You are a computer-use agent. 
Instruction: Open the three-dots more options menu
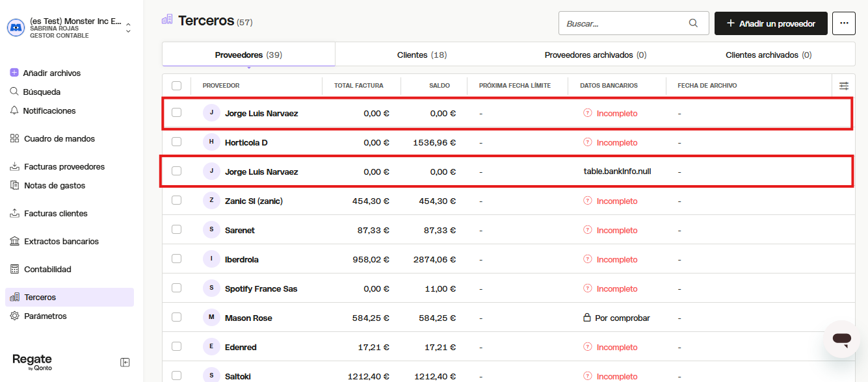(844, 23)
